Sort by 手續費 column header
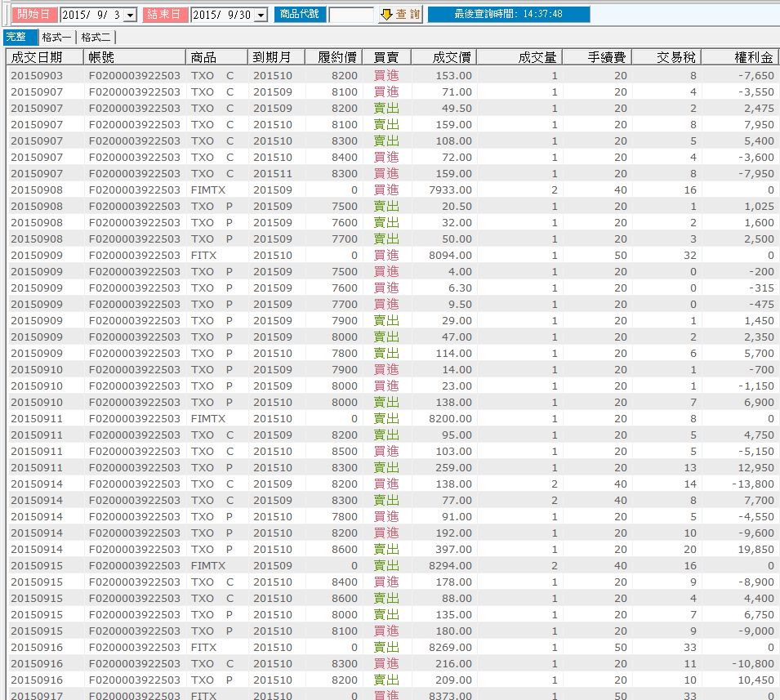This screenshot has height=700, width=780. tap(597, 57)
